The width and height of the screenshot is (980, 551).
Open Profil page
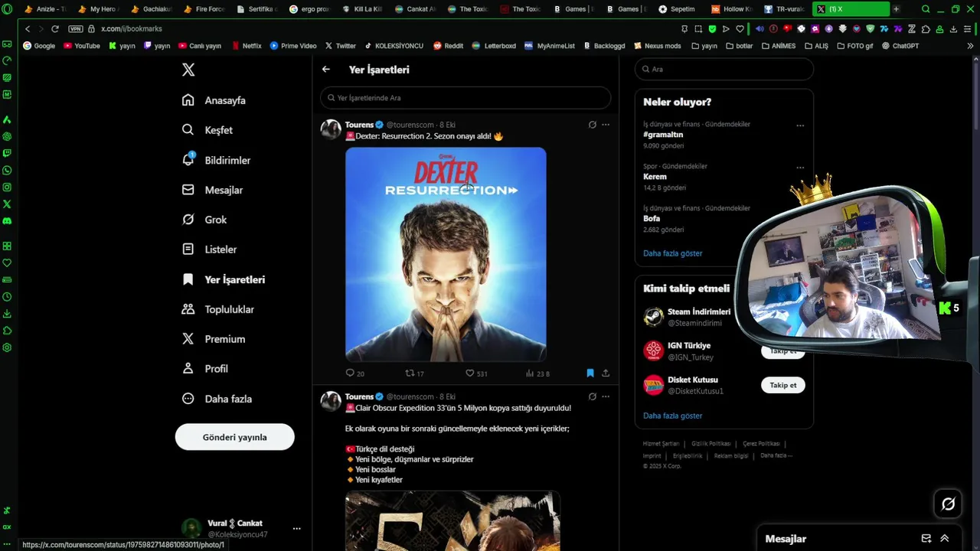[204, 369]
